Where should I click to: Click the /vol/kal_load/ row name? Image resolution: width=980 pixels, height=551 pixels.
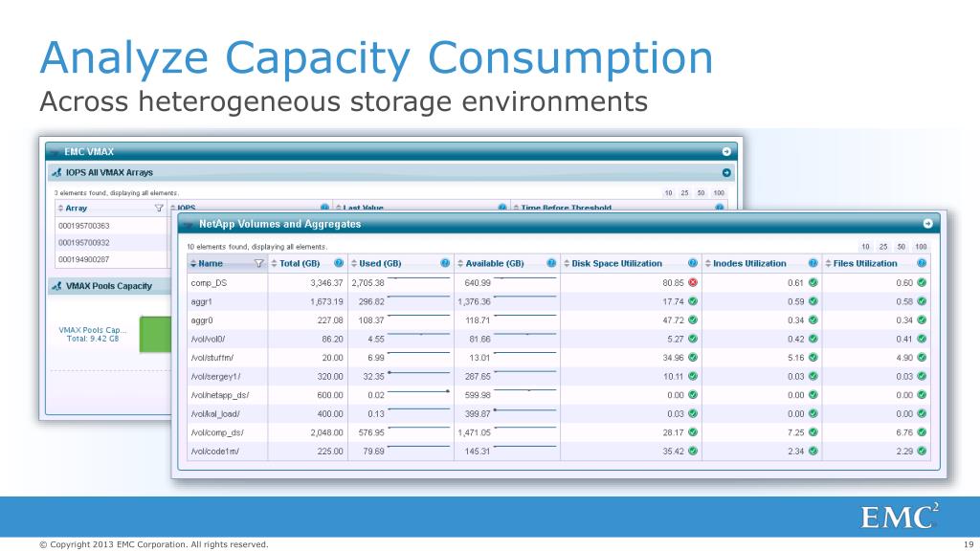pos(215,414)
